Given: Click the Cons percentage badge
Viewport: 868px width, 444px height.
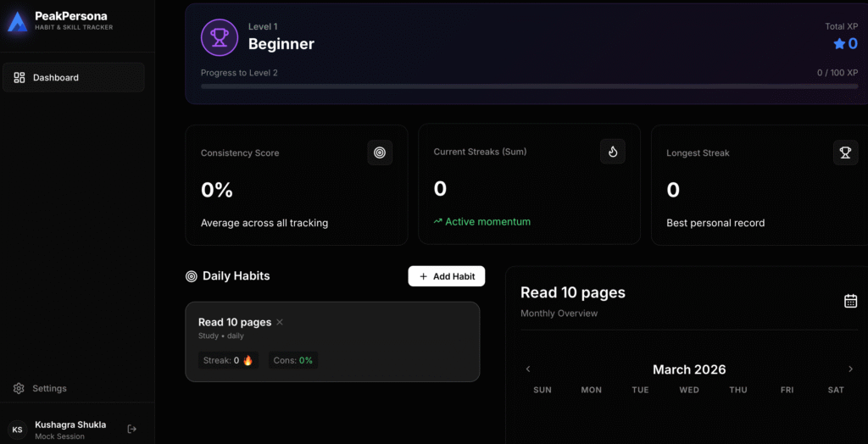Looking at the screenshot, I should (292, 360).
